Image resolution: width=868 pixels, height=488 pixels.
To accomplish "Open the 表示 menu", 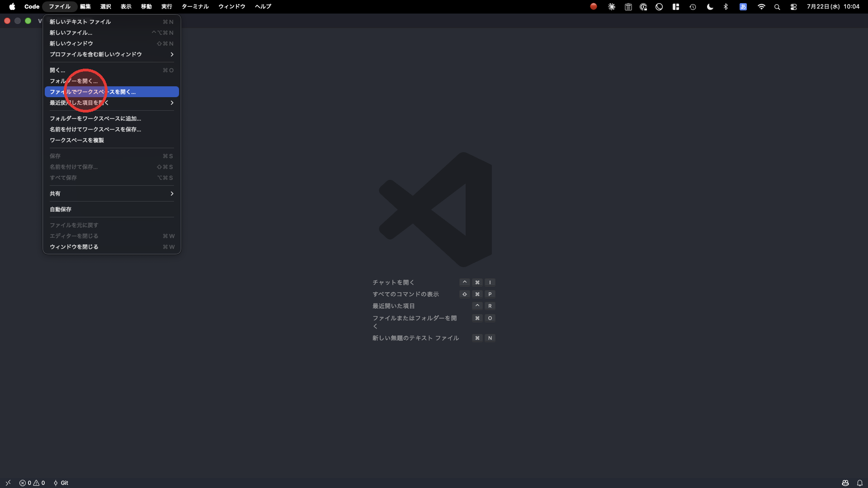I will coord(126,6).
